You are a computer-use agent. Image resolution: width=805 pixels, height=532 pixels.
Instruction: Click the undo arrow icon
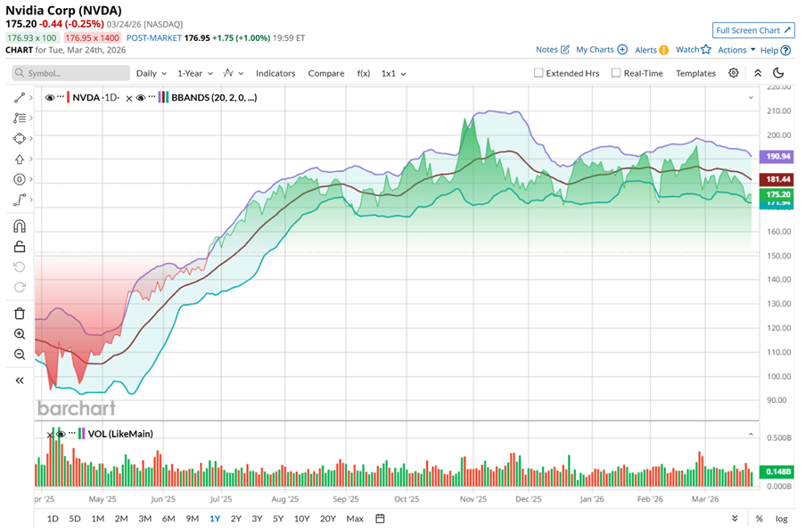click(x=20, y=266)
